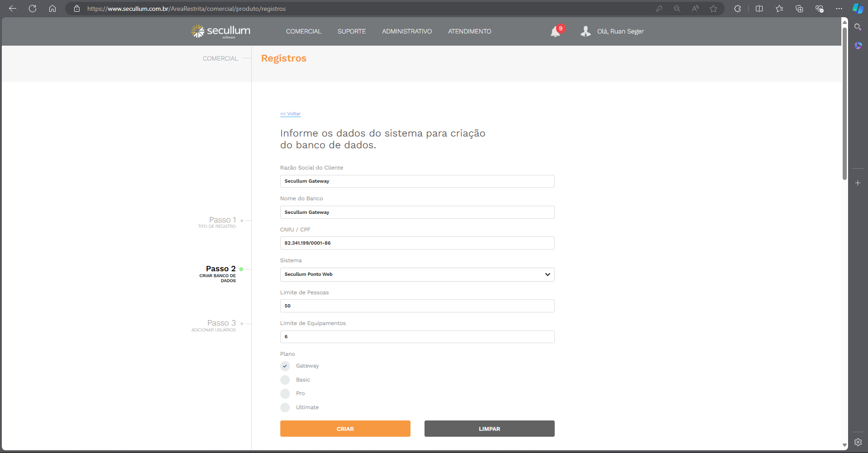The width and height of the screenshot is (868, 453).
Task: Open the COMERCIAL menu
Action: 303,31
